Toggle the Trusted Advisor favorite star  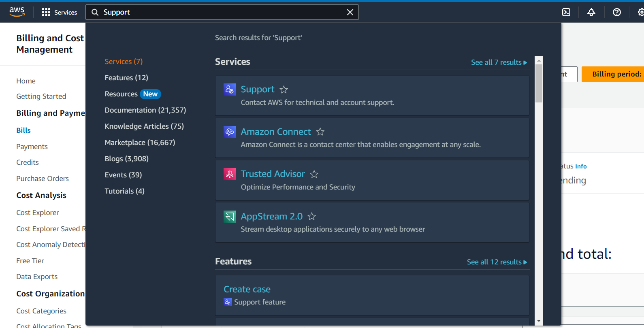(x=314, y=174)
